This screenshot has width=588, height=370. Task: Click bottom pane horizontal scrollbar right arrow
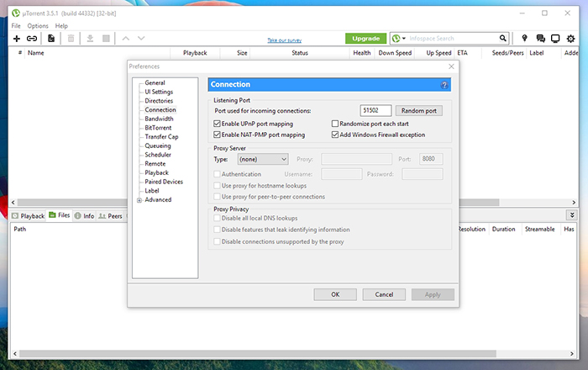[572, 353]
